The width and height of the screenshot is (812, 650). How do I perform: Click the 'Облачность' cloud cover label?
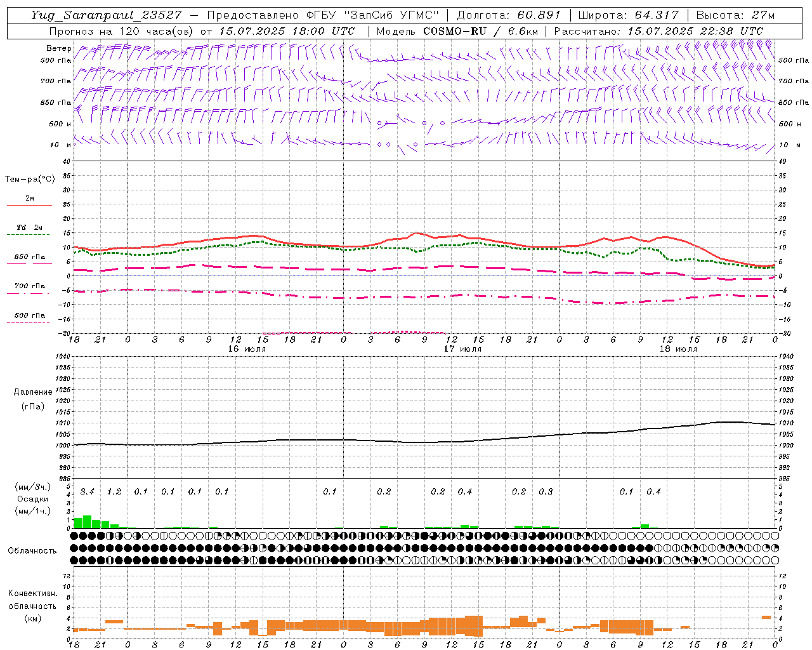(32, 551)
